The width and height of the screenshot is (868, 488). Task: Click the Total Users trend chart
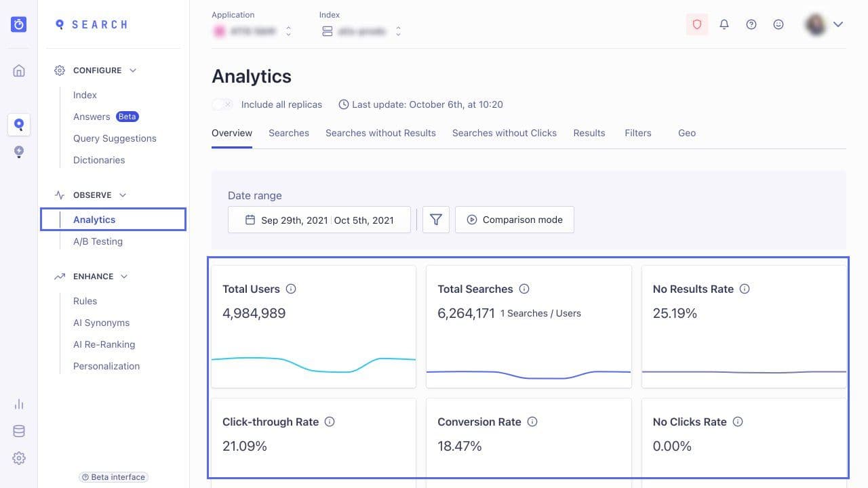313,365
